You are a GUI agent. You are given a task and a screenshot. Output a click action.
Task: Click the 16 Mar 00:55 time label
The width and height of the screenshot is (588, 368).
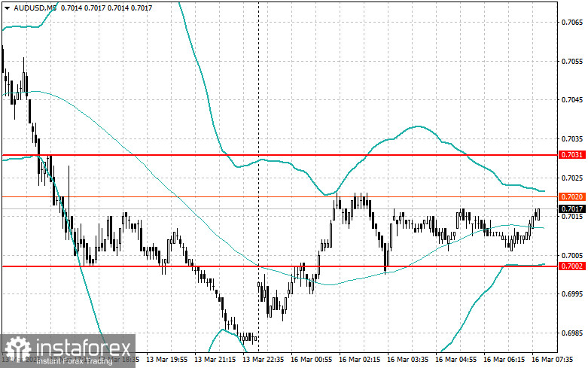pos(311,360)
